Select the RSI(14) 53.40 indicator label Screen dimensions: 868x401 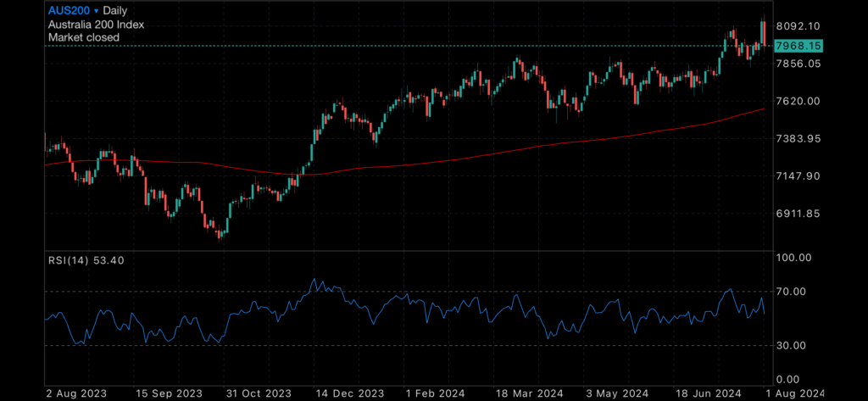pos(86,259)
